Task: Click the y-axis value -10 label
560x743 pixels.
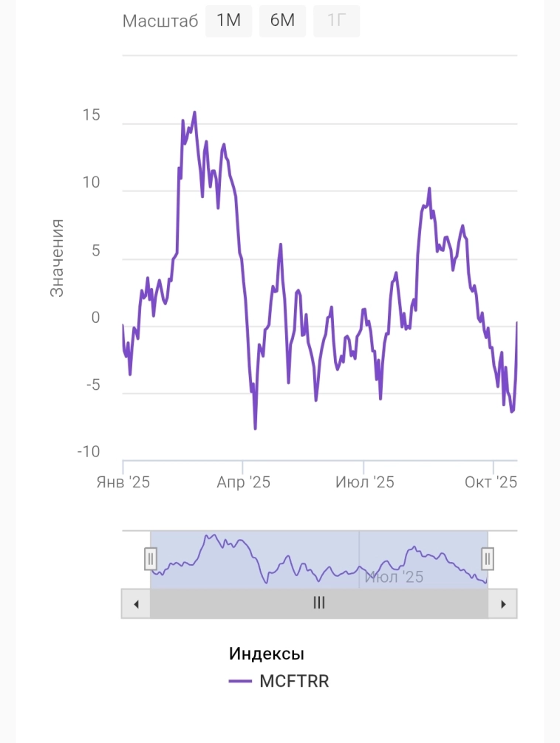Action: (x=89, y=452)
